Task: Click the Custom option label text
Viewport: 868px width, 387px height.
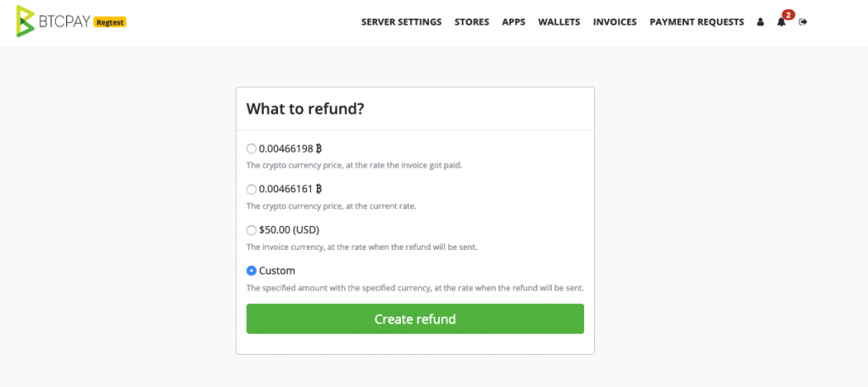Action: click(x=277, y=271)
